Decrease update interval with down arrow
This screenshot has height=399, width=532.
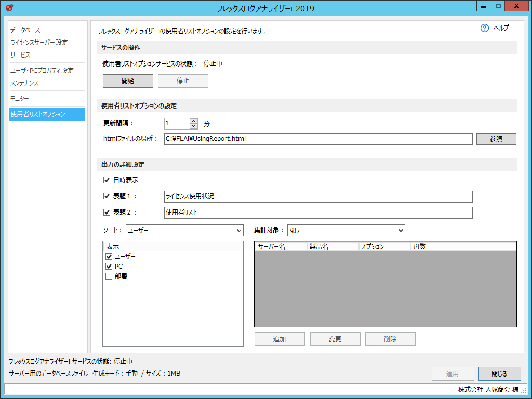193,126
